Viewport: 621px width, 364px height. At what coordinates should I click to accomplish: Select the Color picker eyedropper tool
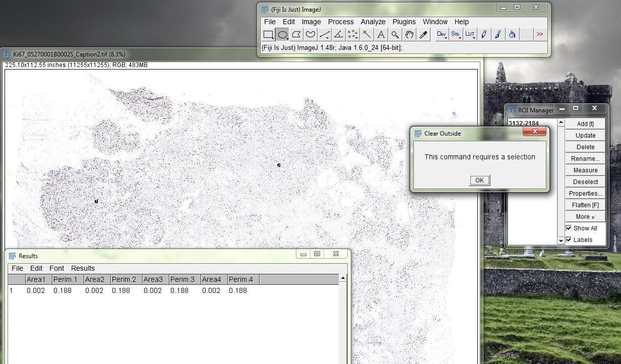[x=423, y=34]
